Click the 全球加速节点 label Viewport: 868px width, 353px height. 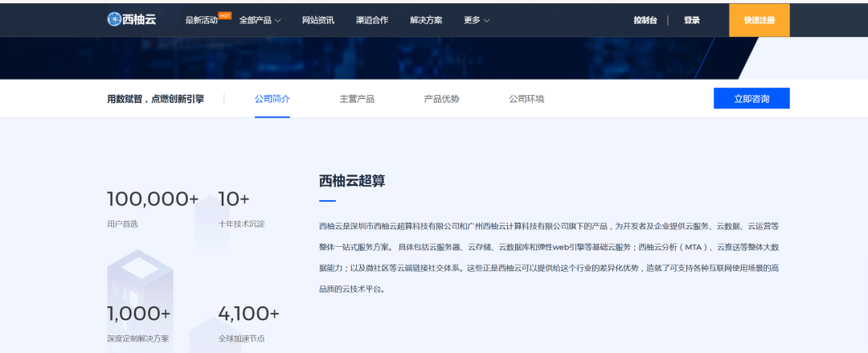[x=242, y=339]
